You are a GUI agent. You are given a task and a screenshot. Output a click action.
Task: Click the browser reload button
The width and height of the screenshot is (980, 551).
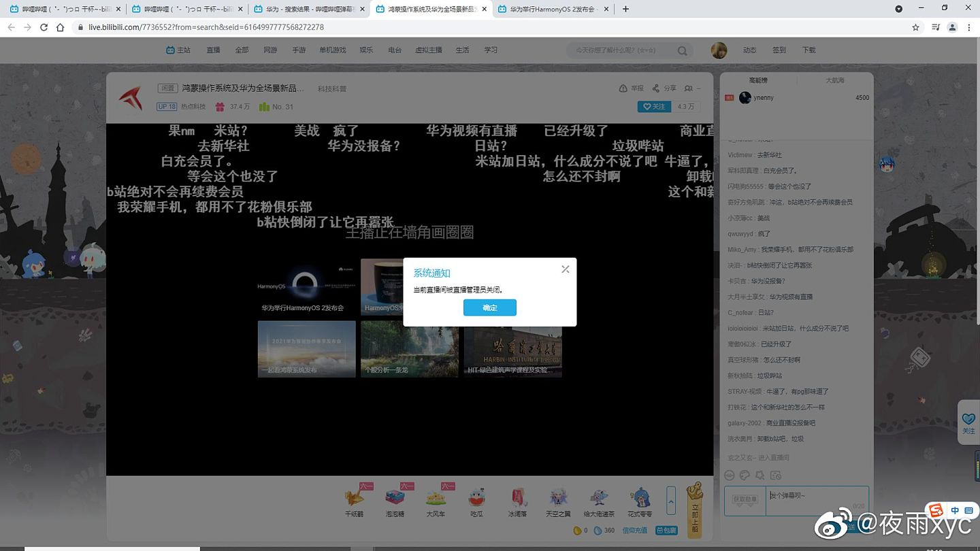44,27
